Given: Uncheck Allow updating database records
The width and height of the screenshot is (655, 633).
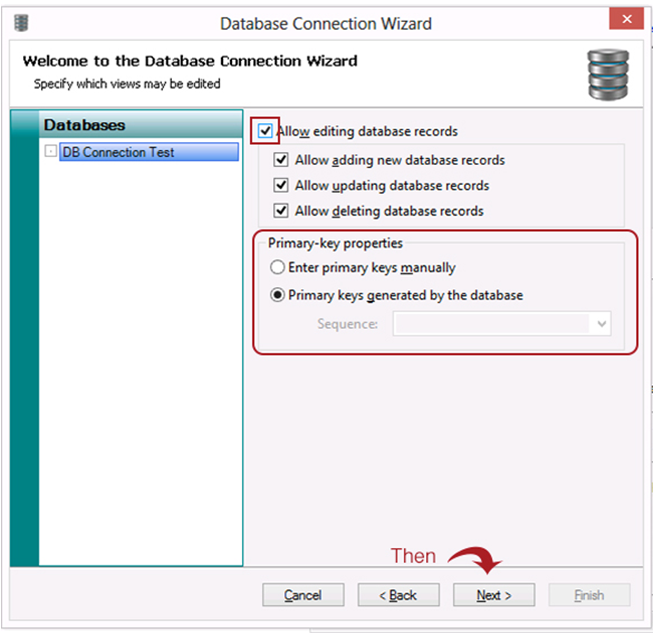Looking at the screenshot, I should [x=281, y=185].
